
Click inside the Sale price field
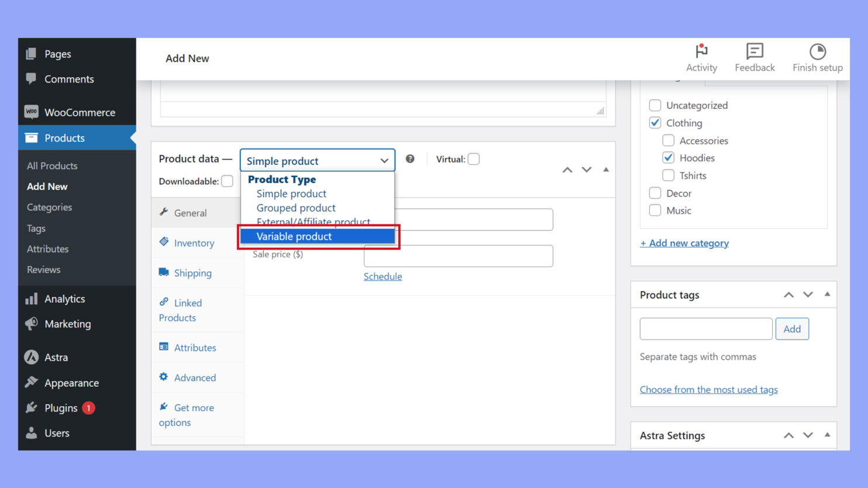coord(458,255)
